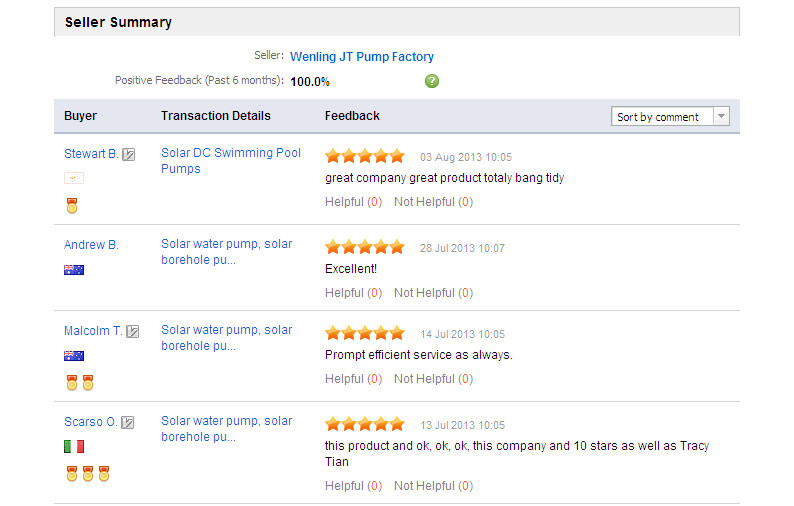Open Andrew B.'s buyer profile
The image size is (794, 506).
pyautogui.click(x=91, y=245)
